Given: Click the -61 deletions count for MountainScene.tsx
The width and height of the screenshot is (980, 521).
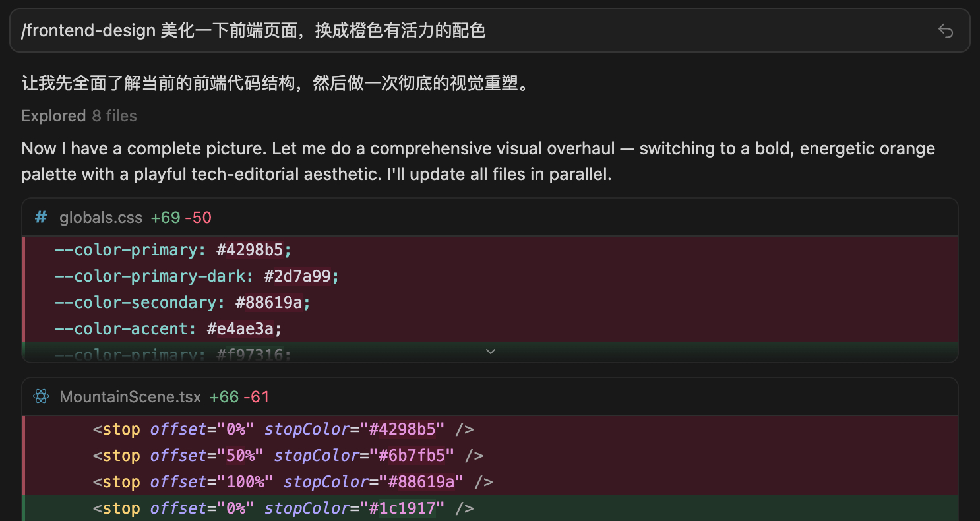Looking at the screenshot, I should click(256, 397).
